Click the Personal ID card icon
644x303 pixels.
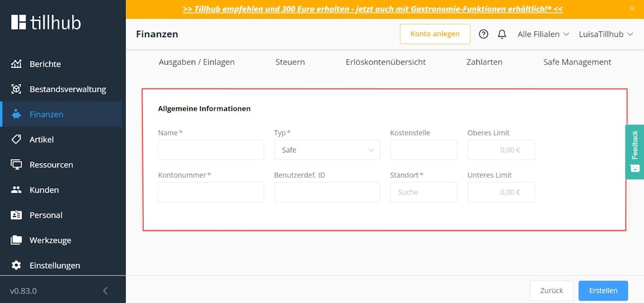point(17,215)
